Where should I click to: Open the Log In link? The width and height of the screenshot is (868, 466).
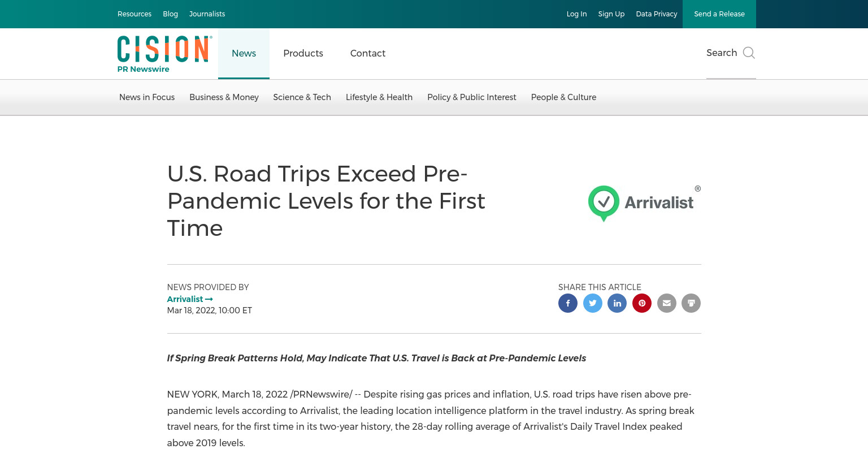click(x=576, y=14)
